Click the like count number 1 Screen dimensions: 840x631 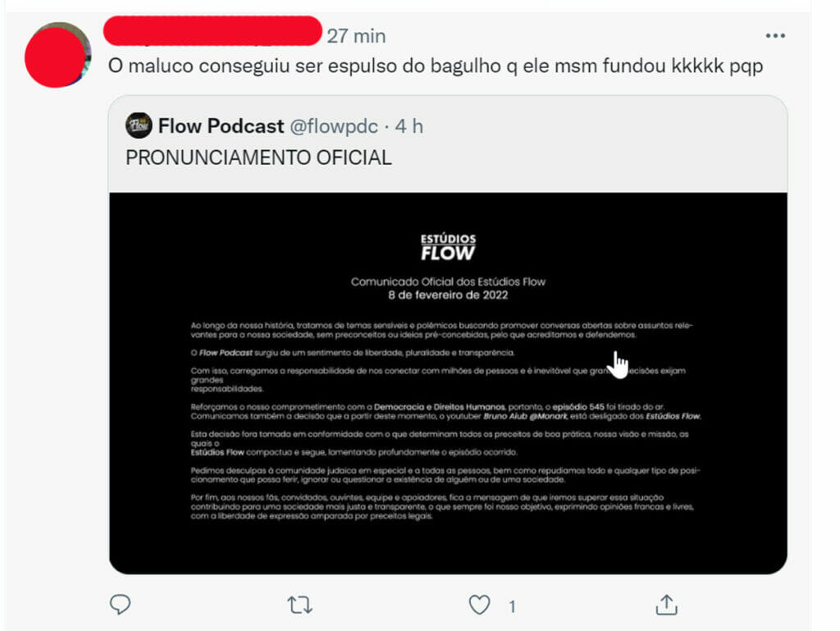[512, 607]
